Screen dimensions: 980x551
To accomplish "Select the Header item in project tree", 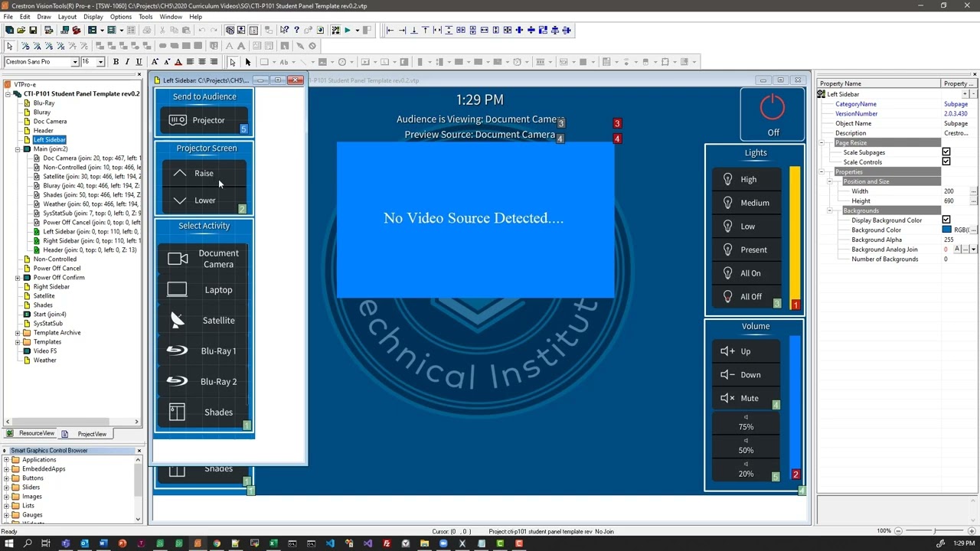I will click(x=43, y=131).
